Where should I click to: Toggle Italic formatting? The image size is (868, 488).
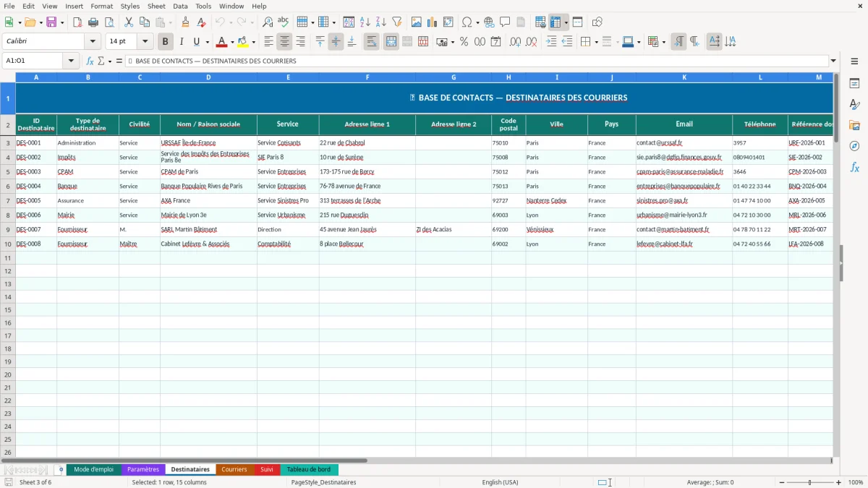182,42
